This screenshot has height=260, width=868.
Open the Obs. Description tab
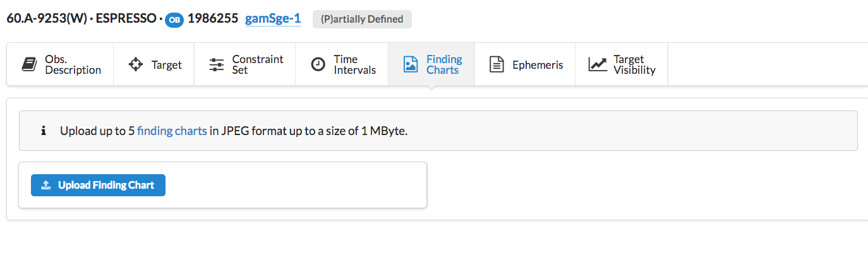pyautogui.click(x=73, y=64)
